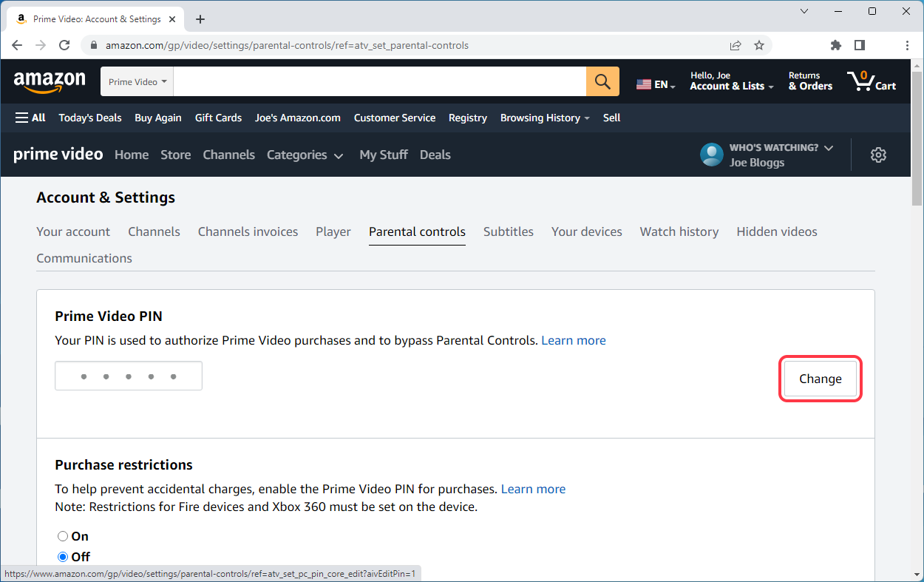Screen dimensions: 924x582
Task: Open the tab search chevron in title bar
Action: pyautogui.click(x=804, y=11)
